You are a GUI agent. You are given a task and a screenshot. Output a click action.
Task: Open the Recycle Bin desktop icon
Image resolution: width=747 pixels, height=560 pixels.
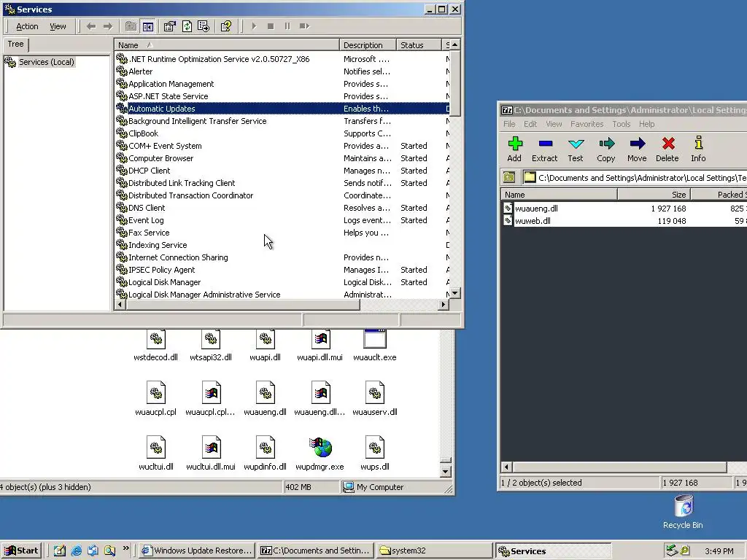click(683, 513)
